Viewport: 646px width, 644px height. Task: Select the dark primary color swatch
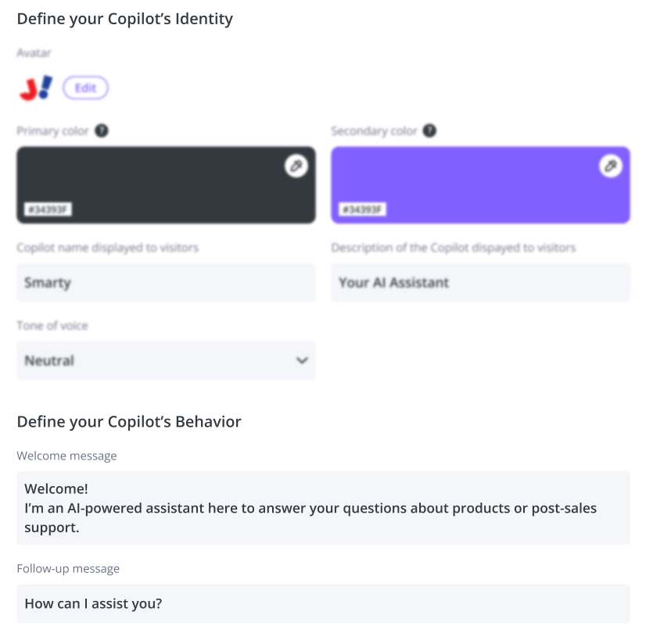(166, 185)
